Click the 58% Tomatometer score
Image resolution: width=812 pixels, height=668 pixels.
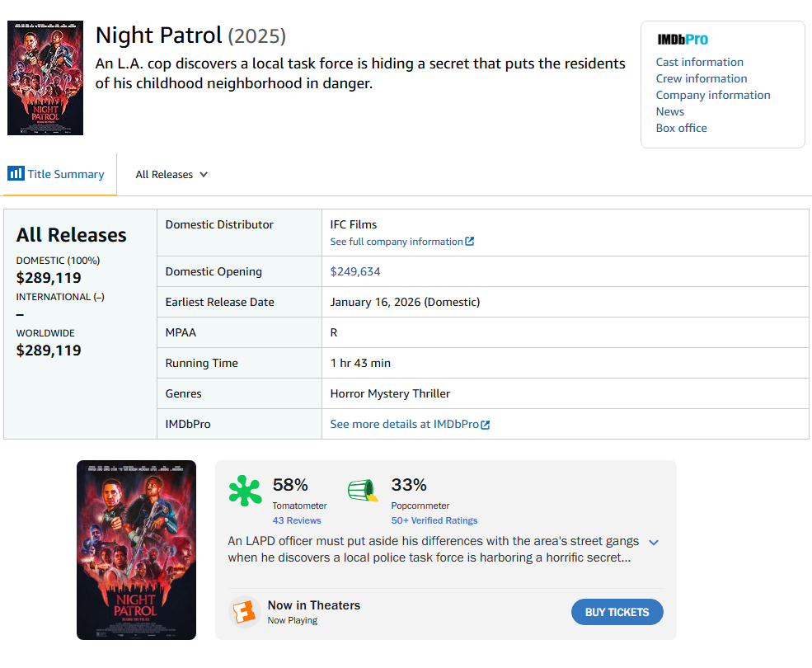point(290,485)
